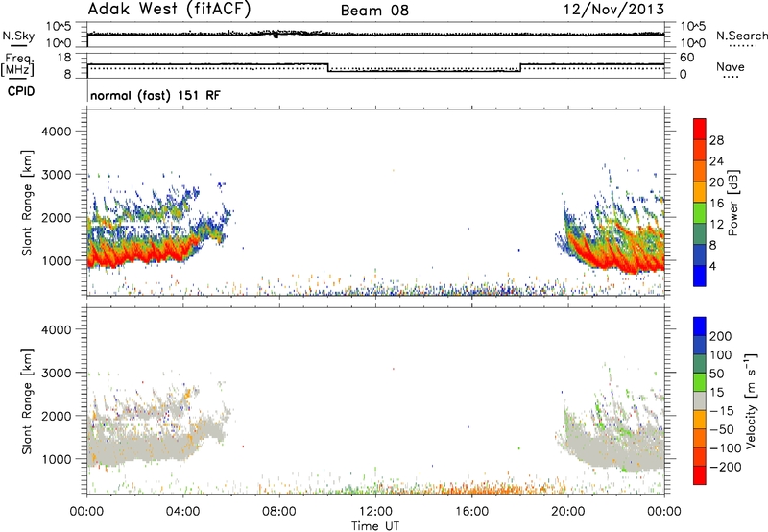Select the "N.Search" legend label
768x532 pixels.
[x=741, y=36]
